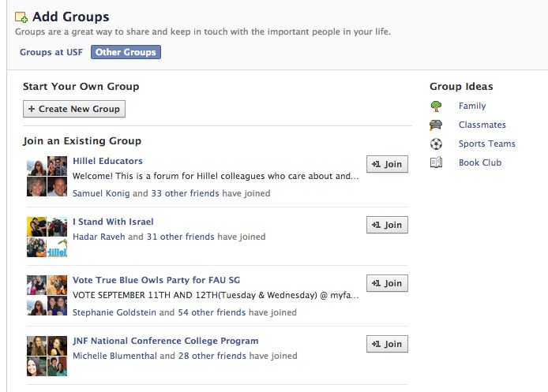Join JNF National Conference College Program
The height and width of the screenshot is (392, 548).
387,344
